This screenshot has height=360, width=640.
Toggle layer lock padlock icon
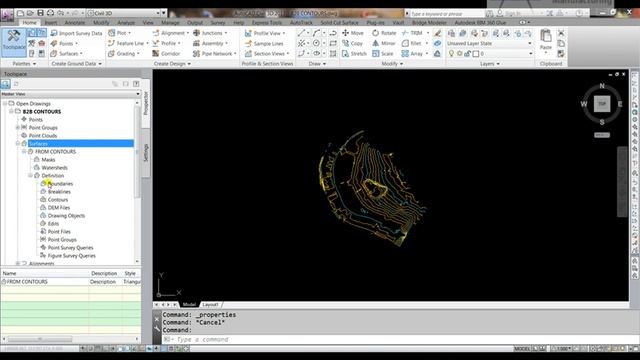(x=467, y=53)
